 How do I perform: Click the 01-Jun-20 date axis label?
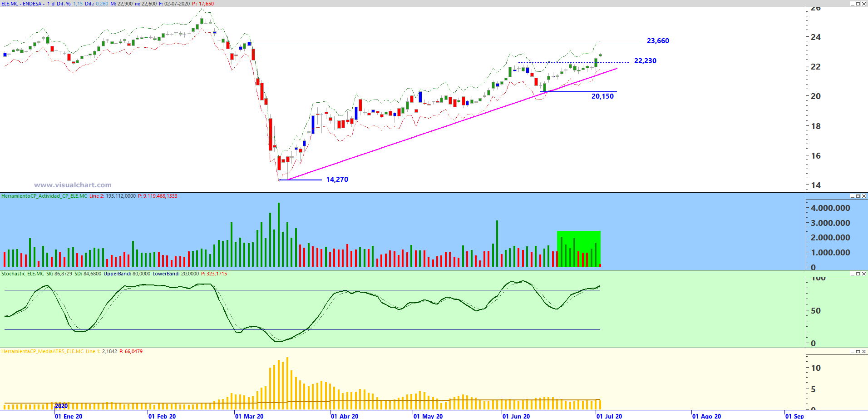(516, 416)
